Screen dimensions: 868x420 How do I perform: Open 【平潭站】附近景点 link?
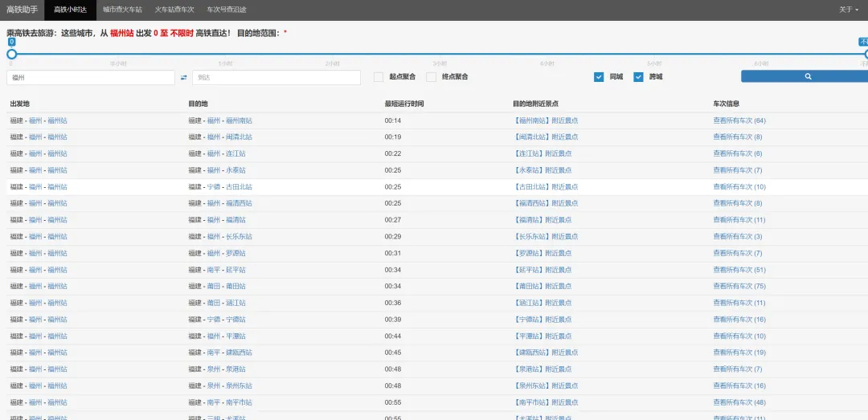coord(542,336)
